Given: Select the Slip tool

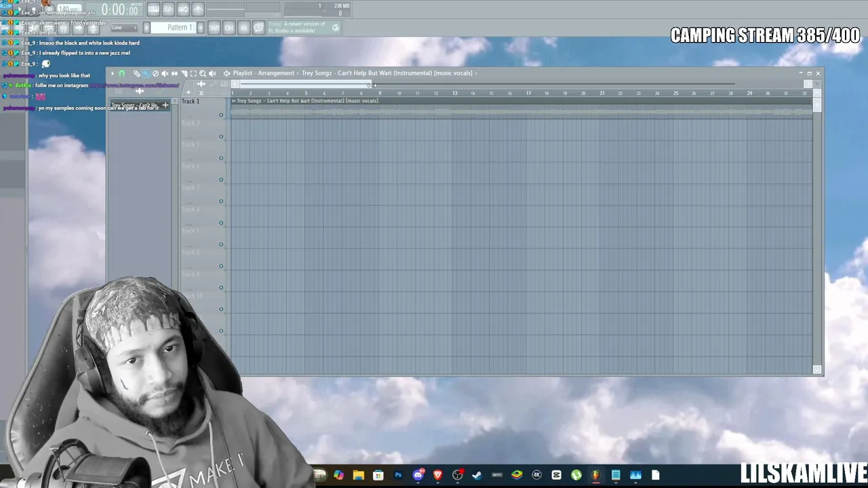Looking at the screenshot, I should coord(174,73).
